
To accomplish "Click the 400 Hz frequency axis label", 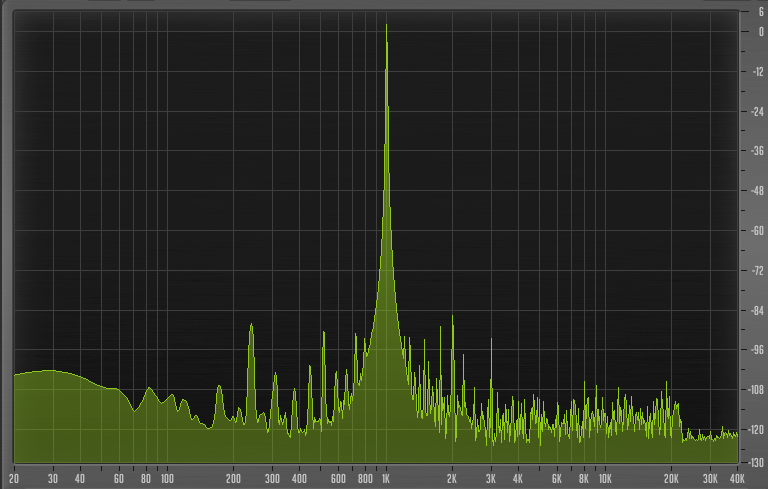I will [x=299, y=479].
